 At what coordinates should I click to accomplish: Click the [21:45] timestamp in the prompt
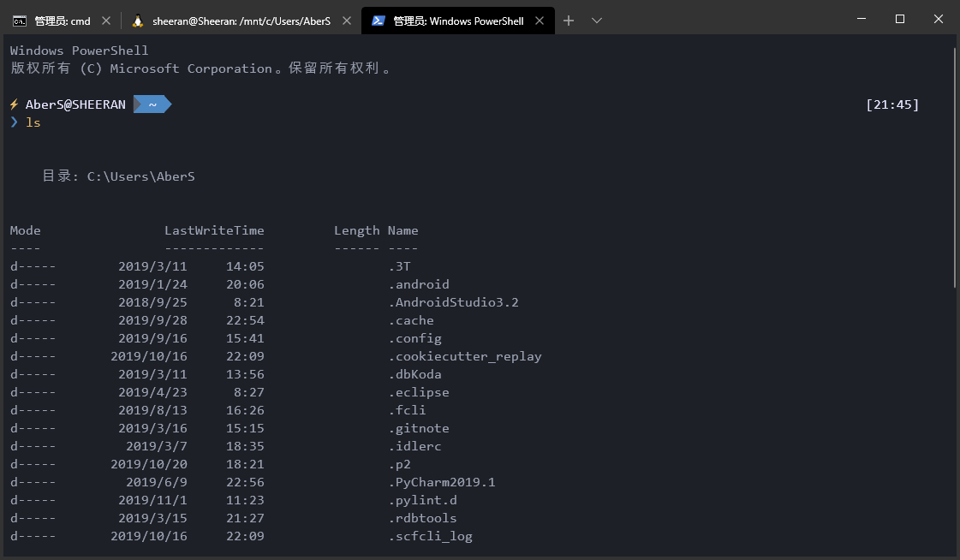point(892,104)
